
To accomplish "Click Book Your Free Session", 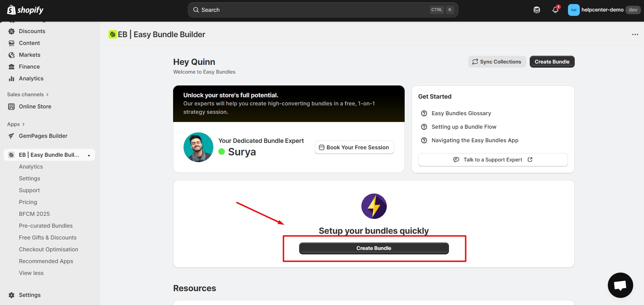I will pos(354,147).
